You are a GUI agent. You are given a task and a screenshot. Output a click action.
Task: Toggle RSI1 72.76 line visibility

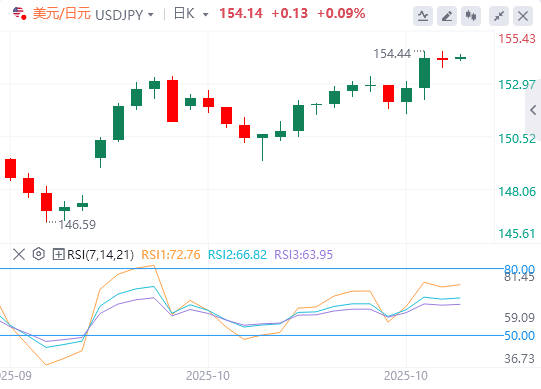[171, 255]
